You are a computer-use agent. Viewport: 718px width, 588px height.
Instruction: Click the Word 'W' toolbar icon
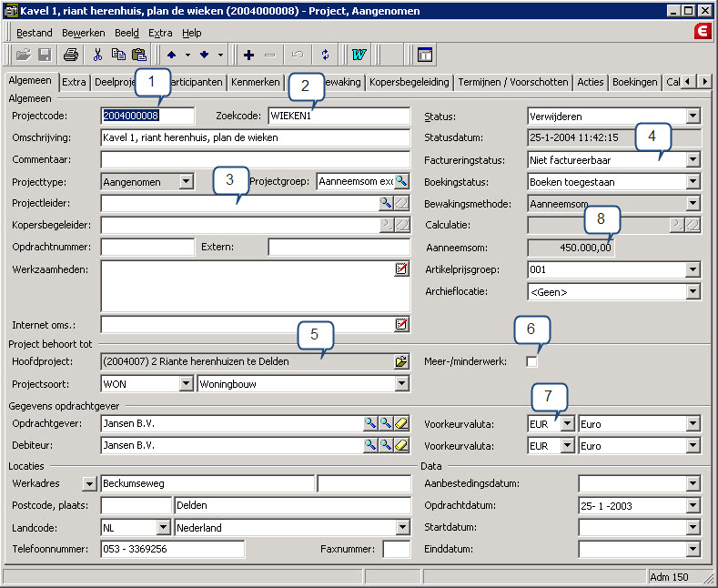359,55
